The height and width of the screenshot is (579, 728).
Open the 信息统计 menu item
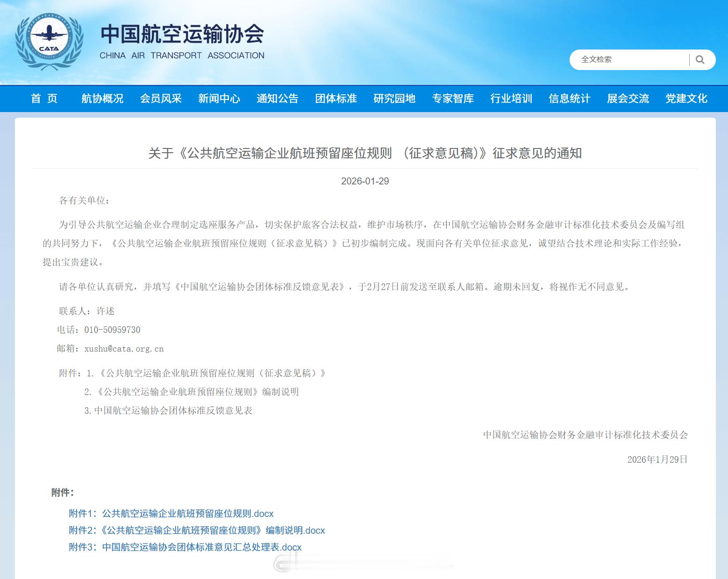570,99
